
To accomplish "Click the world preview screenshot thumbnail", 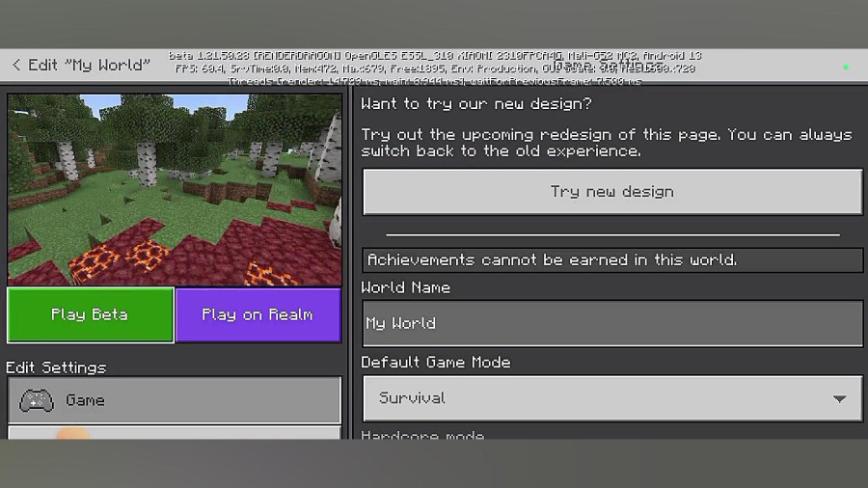I will [x=175, y=190].
